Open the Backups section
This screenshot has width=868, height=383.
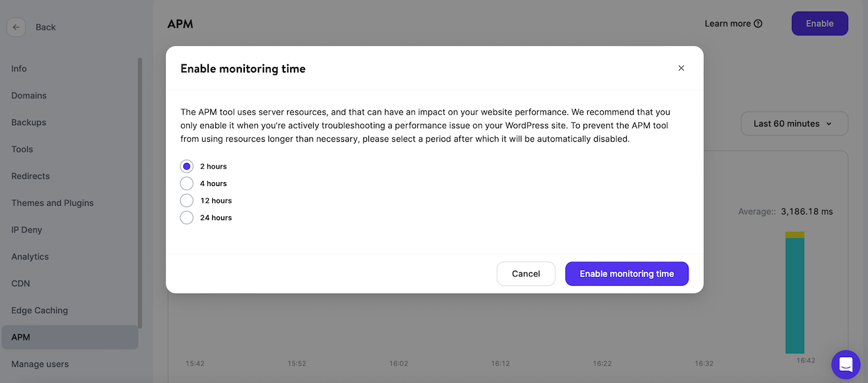[x=29, y=122]
